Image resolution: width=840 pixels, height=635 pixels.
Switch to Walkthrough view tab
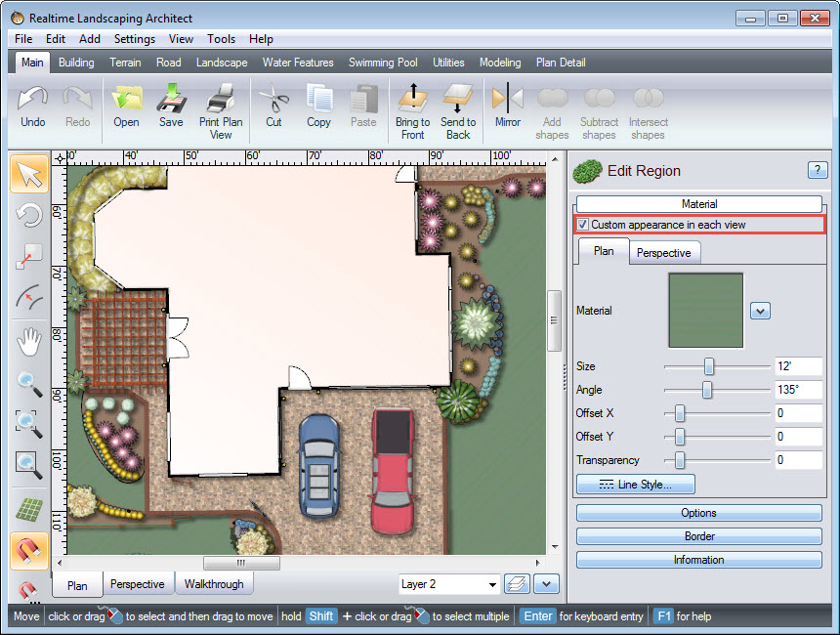[x=214, y=584]
